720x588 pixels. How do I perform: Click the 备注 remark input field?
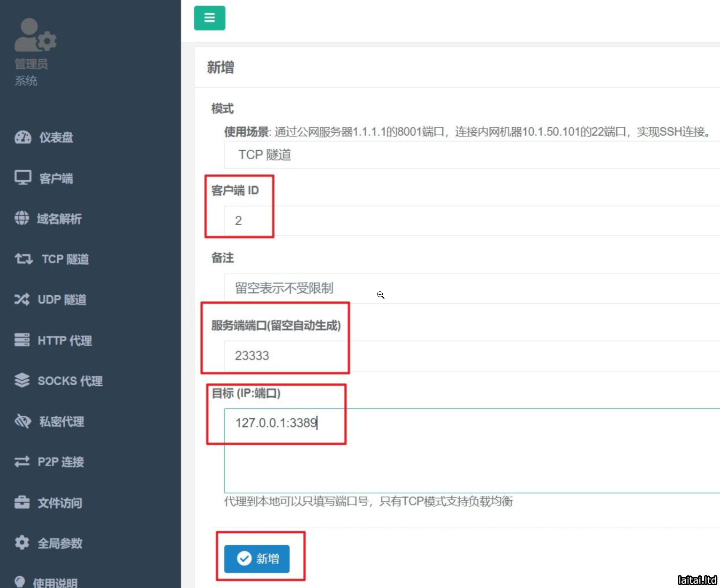coord(469,288)
